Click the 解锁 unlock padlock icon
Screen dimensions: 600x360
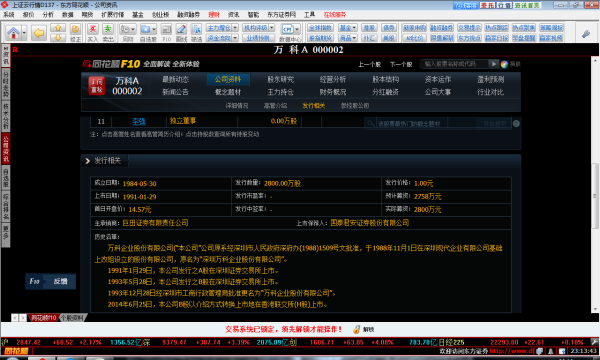[356, 329]
